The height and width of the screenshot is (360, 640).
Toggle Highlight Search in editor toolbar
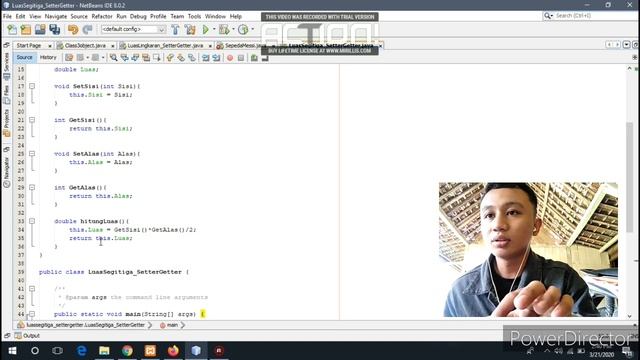(146, 58)
